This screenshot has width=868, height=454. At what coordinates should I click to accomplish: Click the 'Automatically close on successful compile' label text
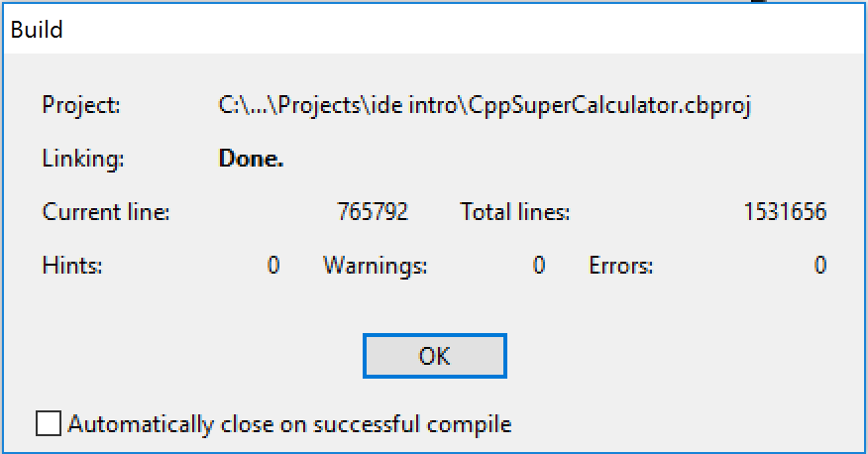(x=289, y=424)
